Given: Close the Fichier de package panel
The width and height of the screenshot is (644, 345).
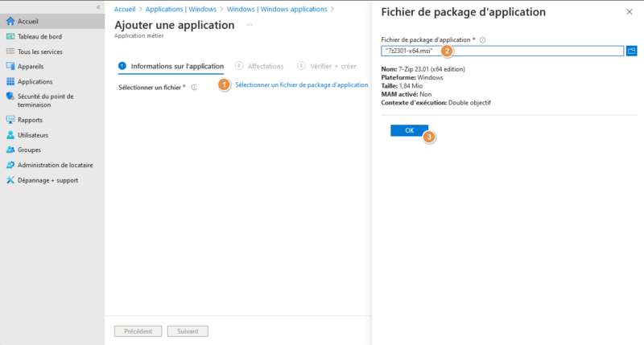Looking at the screenshot, I should coord(629,12).
